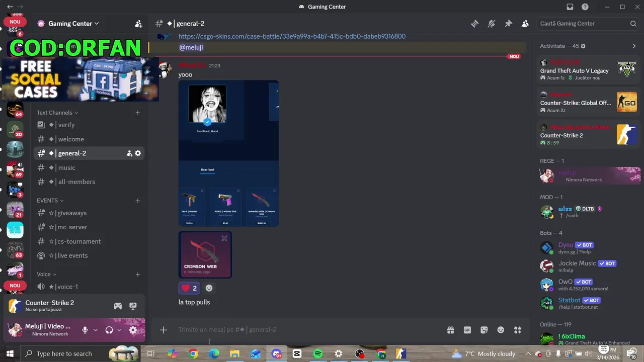Open the Help question mark icon
Viewport: 644px width, 362px height.
click(585, 7)
